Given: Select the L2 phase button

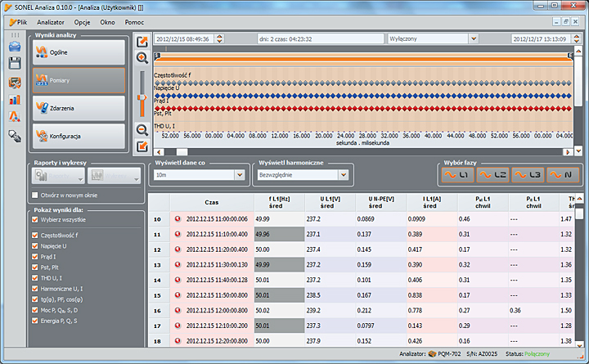Looking at the screenshot, I should tap(493, 174).
